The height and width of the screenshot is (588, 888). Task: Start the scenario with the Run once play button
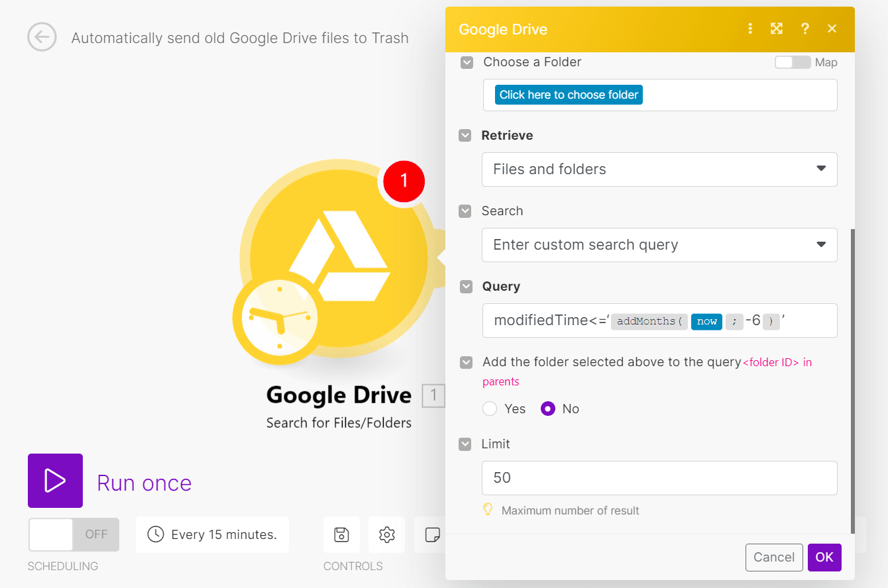point(55,481)
